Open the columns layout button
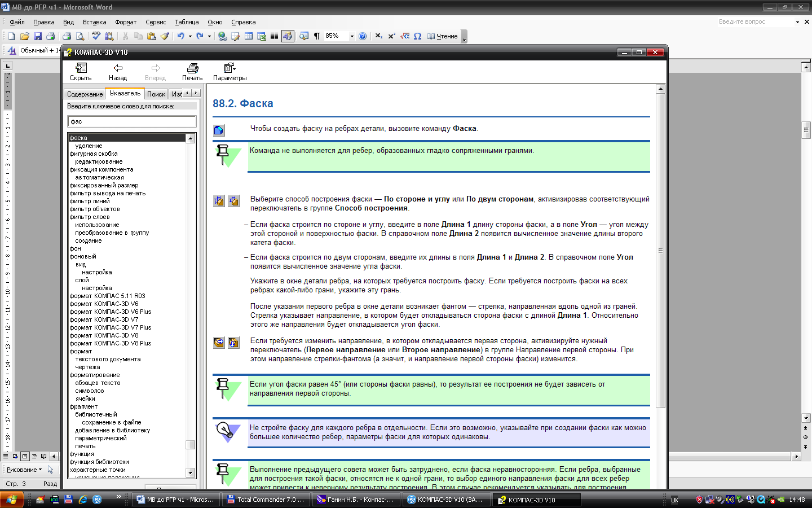 point(275,36)
